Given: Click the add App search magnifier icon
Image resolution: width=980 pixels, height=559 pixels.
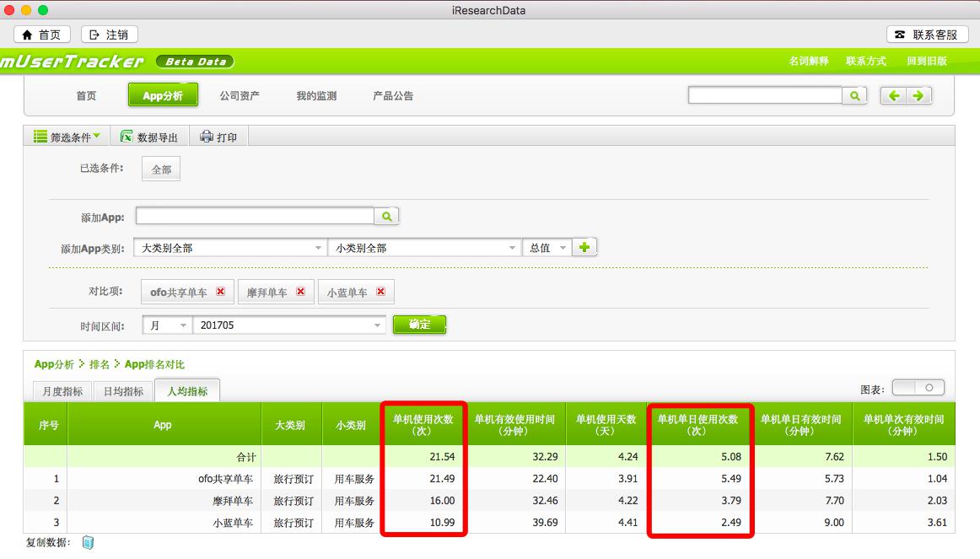Looking at the screenshot, I should [x=386, y=217].
